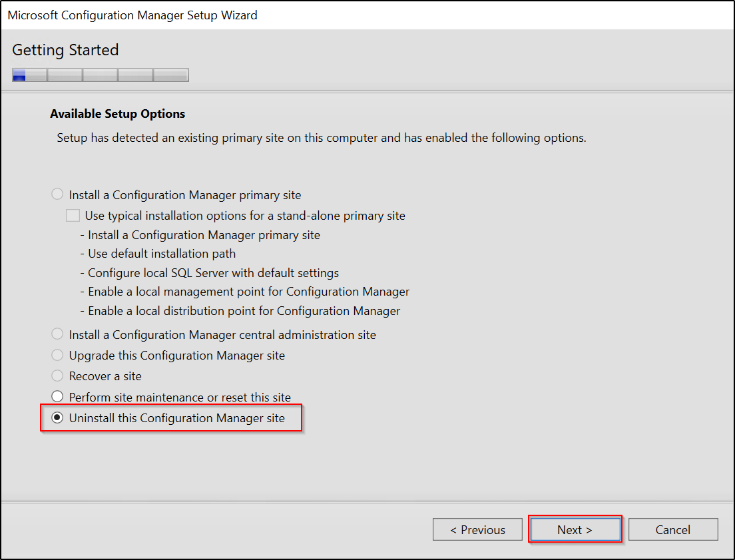
Task: Cancel the setup wizard
Action: 673,529
